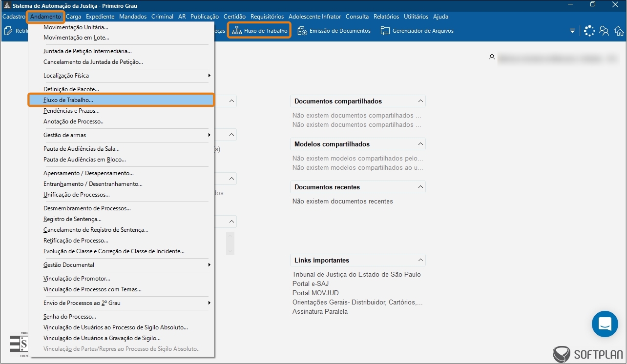Screen dimensions: 627x364
Task: Open the Cadastro menu
Action: coord(14,17)
